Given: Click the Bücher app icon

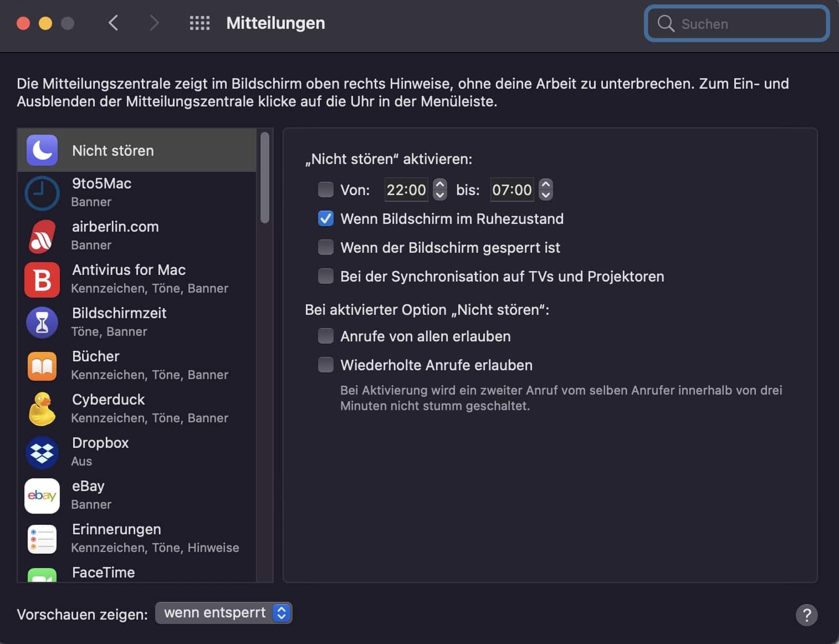Looking at the screenshot, I should 42,366.
